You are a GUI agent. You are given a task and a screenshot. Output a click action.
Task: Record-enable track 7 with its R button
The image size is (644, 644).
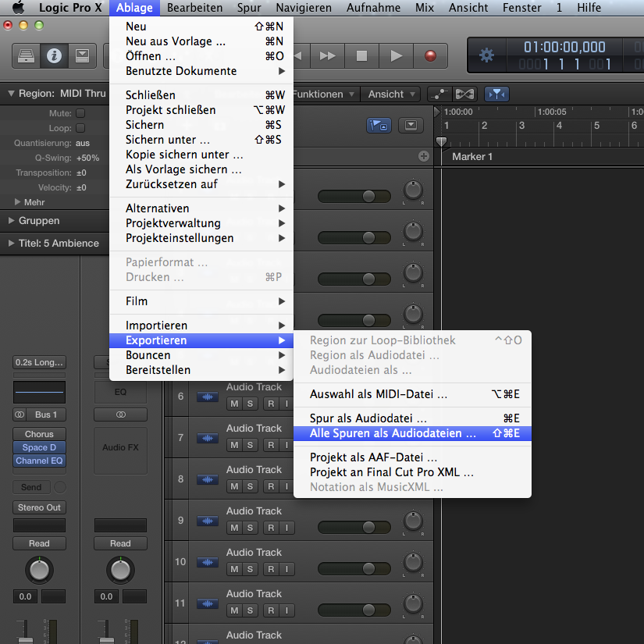[x=271, y=445]
